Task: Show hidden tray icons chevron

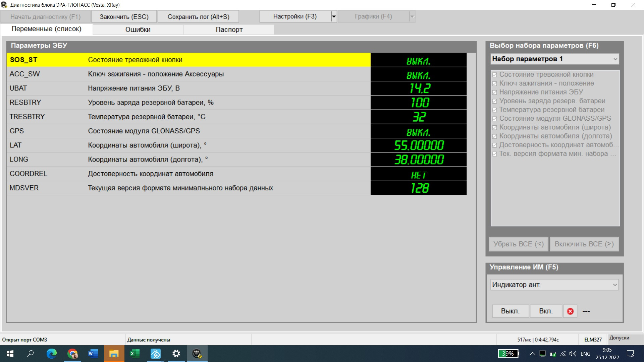Action: coord(532,354)
